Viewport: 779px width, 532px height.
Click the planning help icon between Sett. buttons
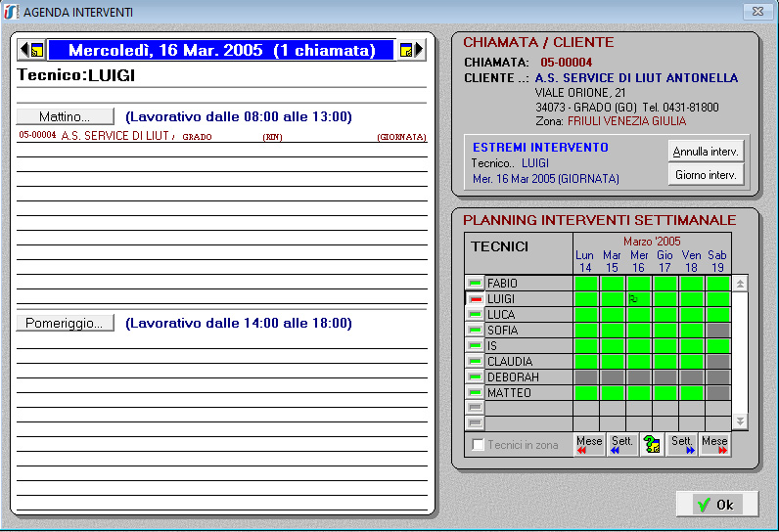[651, 445]
